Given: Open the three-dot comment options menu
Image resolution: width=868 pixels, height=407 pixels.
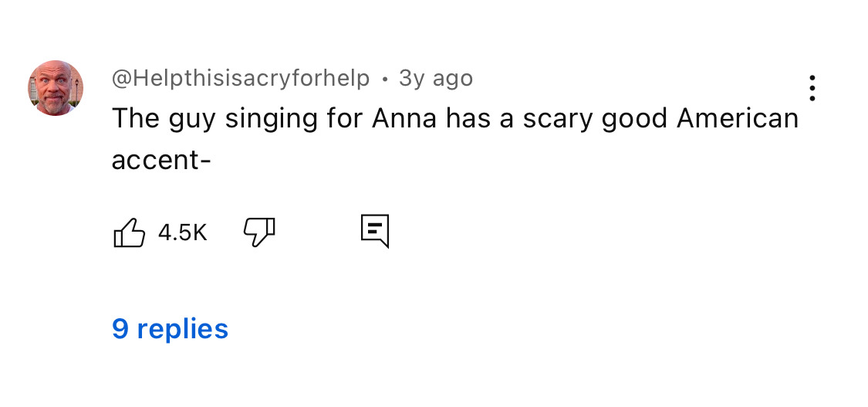Looking at the screenshot, I should pos(812,88).
